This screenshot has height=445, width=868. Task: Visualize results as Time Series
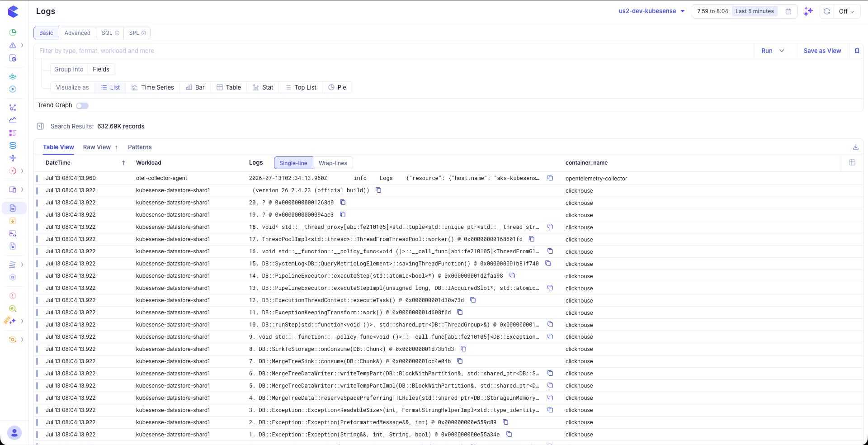[153, 87]
